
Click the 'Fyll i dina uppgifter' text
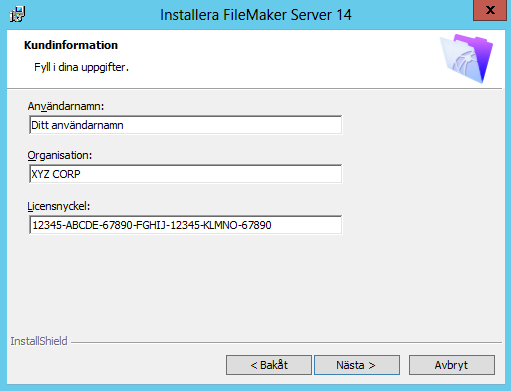tap(81, 67)
